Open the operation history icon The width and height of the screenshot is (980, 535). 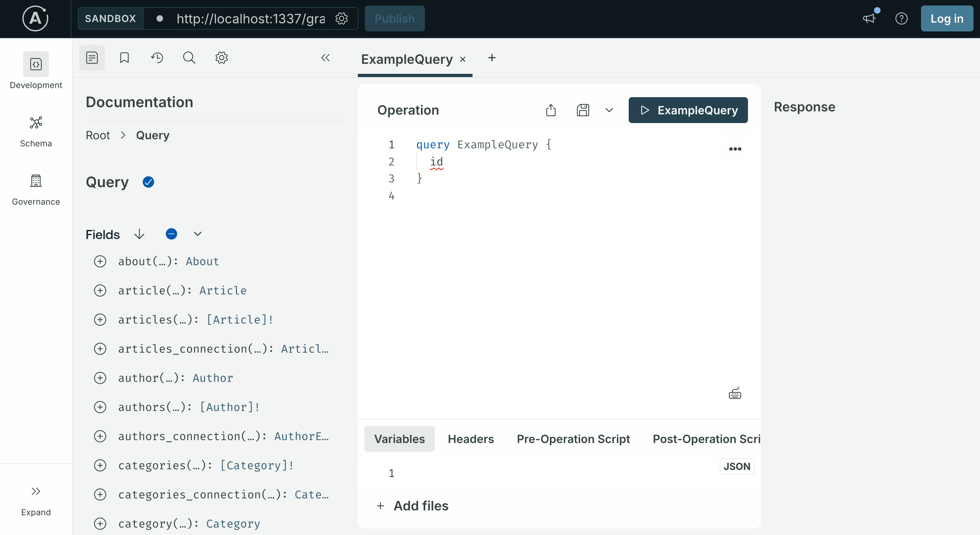[x=157, y=58]
